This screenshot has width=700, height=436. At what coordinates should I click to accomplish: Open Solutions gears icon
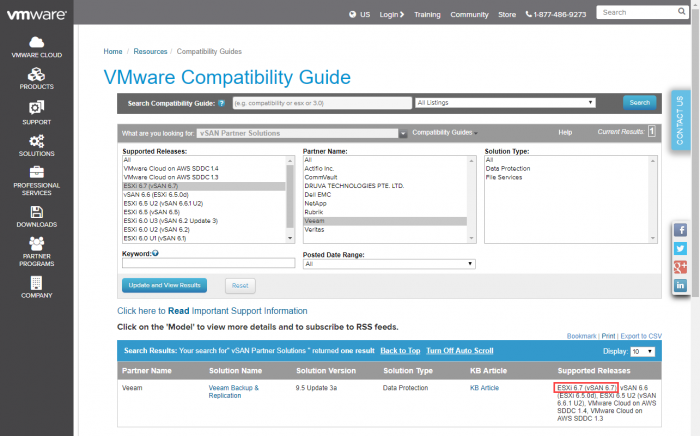[x=37, y=141]
